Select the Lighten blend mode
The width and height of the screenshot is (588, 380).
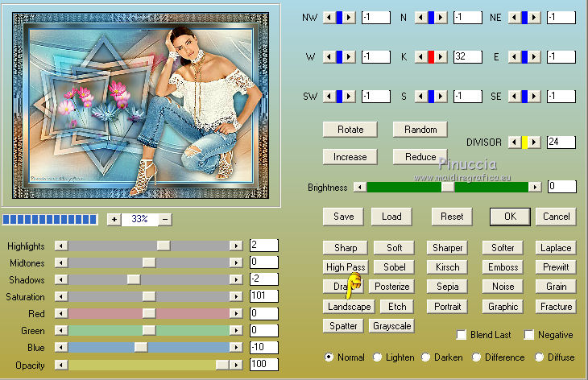377,357
